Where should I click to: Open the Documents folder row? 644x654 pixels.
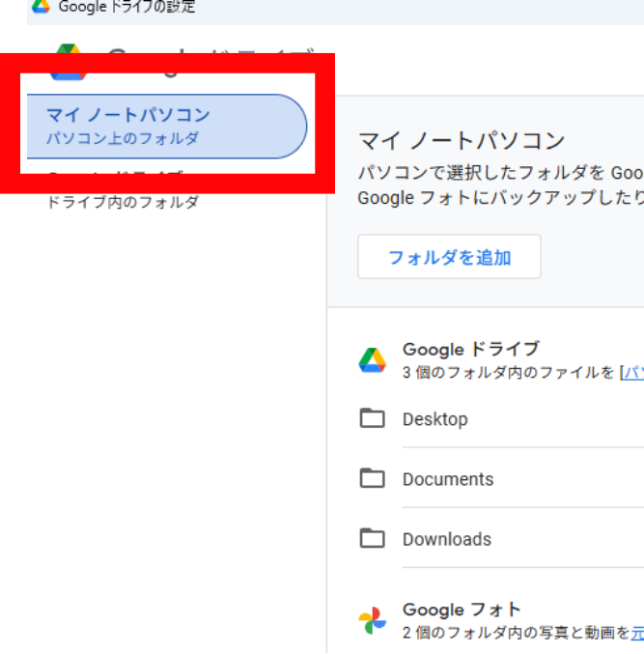point(501,478)
